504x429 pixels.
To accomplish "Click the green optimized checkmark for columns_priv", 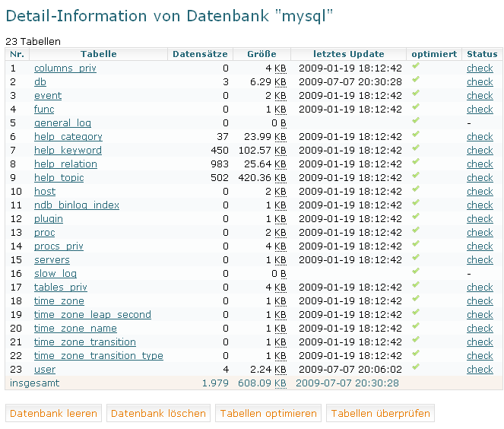I will (416, 65).
